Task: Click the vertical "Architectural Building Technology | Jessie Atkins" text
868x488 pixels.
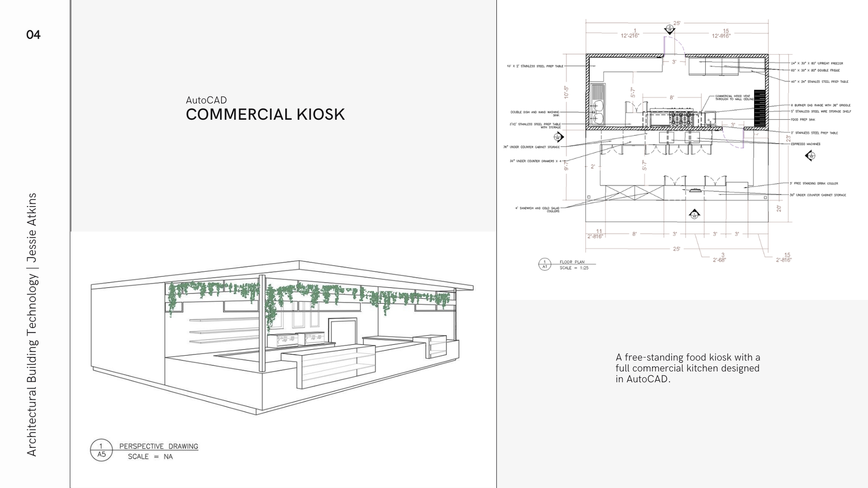Action: (32, 324)
